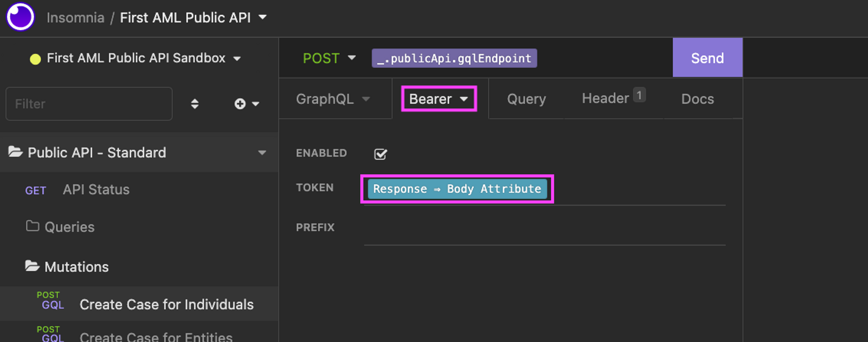Viewport: 868px width, 342px height.
Task: Open the First AML Public API workspace dropdown
Action: 193,17
